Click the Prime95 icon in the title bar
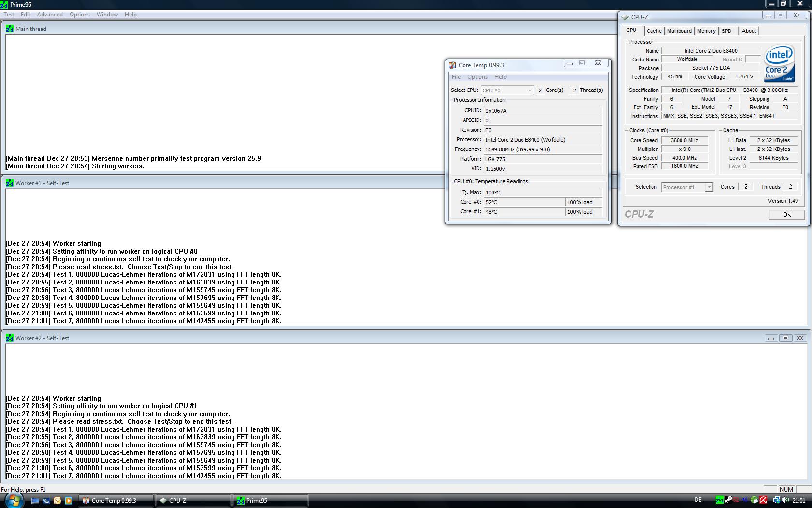Image resolution: width=812 pixels, height=508 pixels. coord(4,4)
